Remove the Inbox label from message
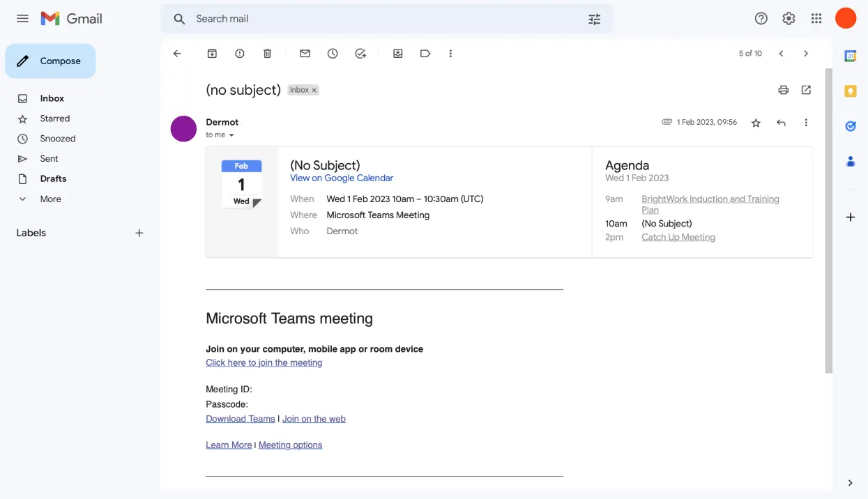Viewport: 868px width, 499px height. tap(314, 91)
